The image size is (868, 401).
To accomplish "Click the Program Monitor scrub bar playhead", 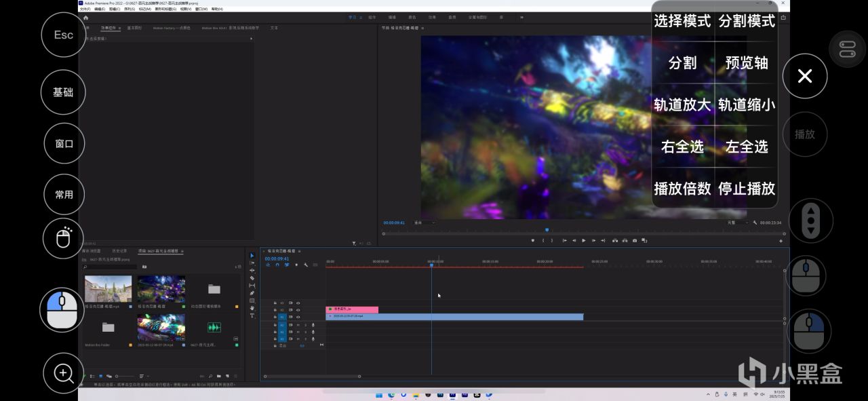I will click(x=547, y=230).
